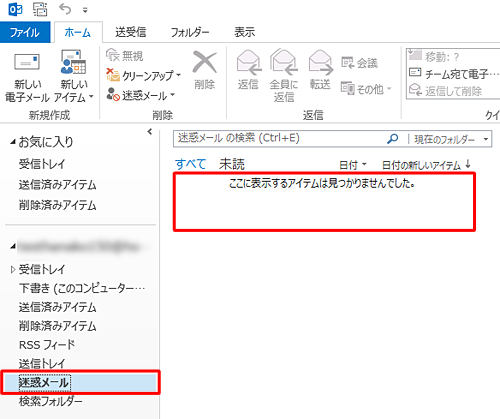The height and width of the screenshot is (419, 500).
Task: Switch to the 送受信 ribbon tab
Action: (x=131, y=32)
